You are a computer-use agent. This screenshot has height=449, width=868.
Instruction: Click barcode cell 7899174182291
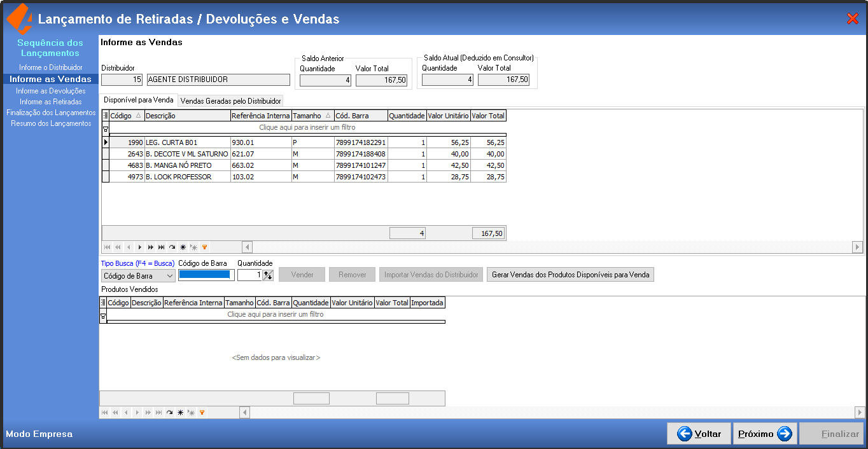[361, 142]
